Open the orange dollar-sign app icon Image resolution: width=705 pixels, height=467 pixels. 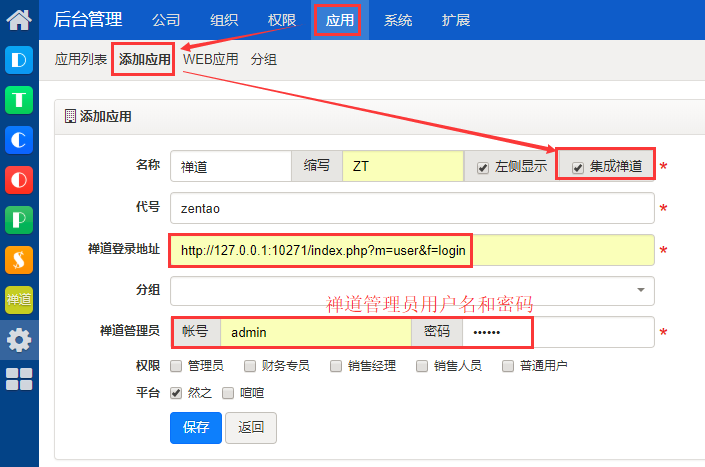[x=19, y=260]
